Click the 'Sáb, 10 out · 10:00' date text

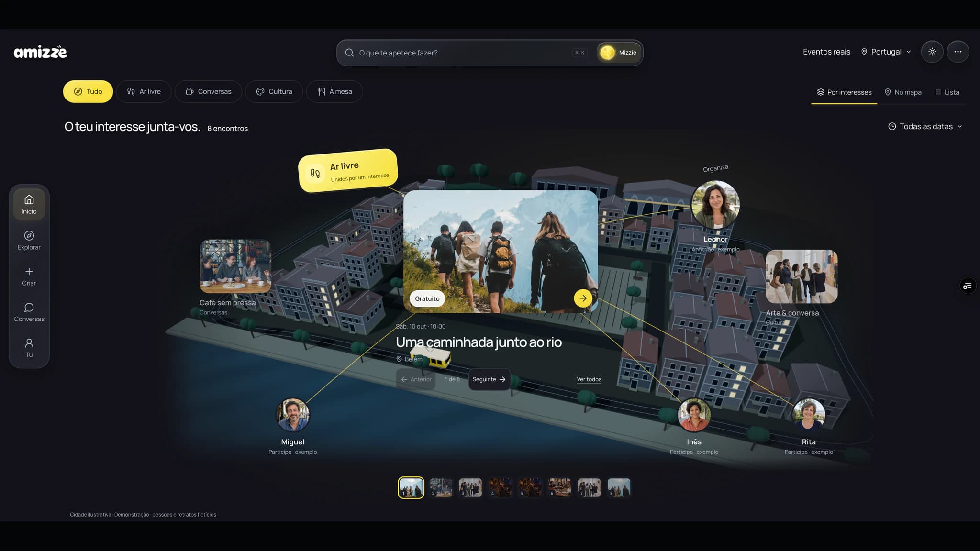point(421,326)
